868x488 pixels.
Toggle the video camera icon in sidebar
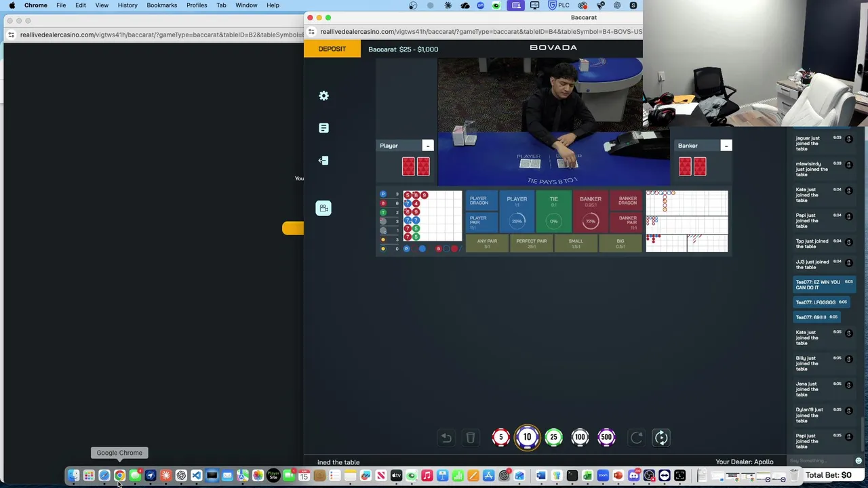coord(323,208)
